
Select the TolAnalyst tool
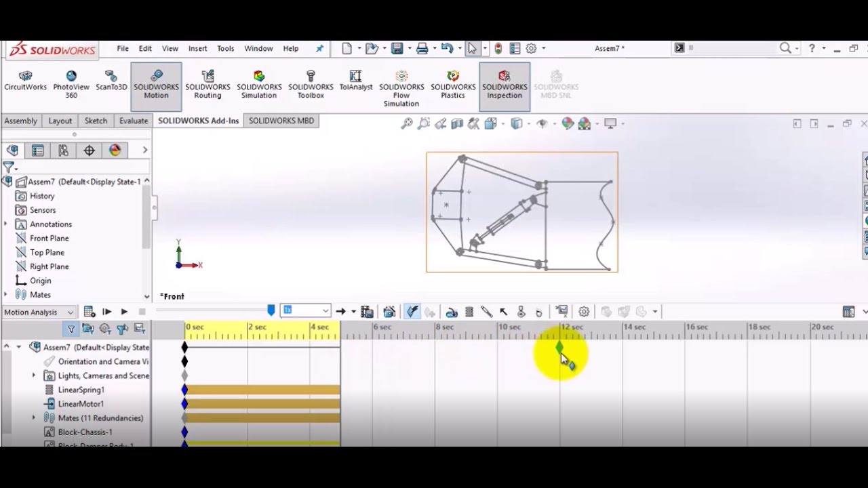356,81
